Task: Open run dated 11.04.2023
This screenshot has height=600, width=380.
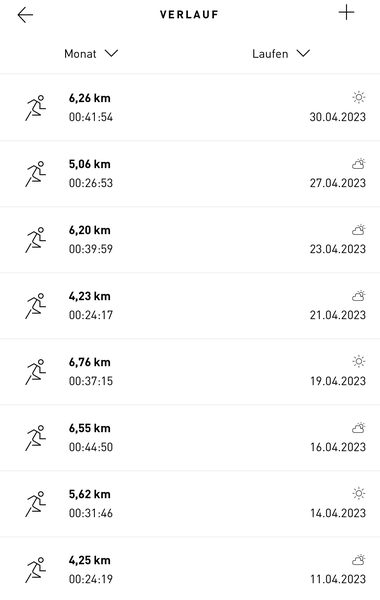Action: tap(190, 569)
